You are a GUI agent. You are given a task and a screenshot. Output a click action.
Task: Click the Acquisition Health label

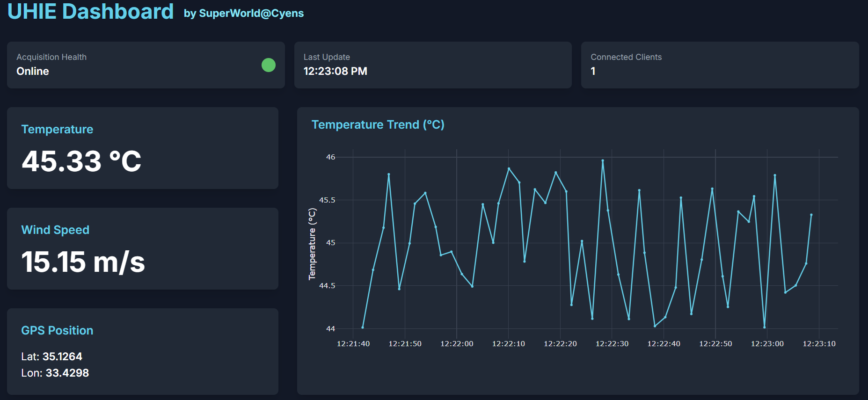[x=51, y=57]
